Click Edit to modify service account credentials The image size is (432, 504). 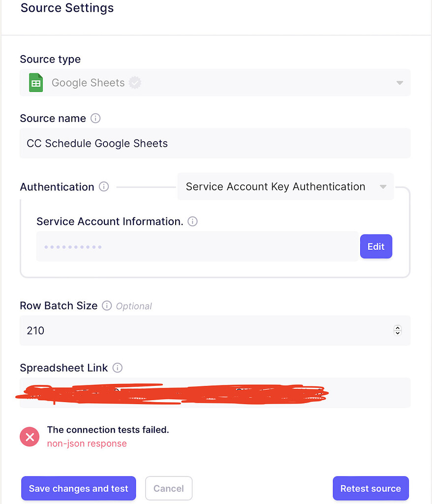(376, 246)
